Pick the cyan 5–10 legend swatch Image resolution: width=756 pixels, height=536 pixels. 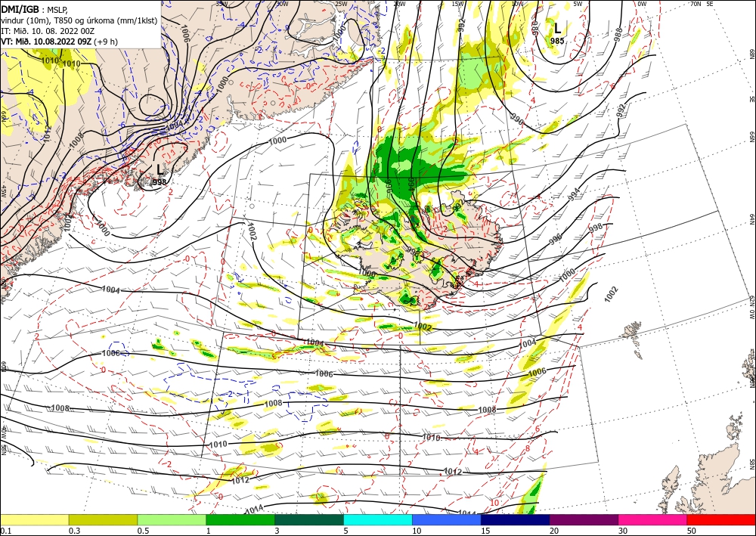click(378, 519)
